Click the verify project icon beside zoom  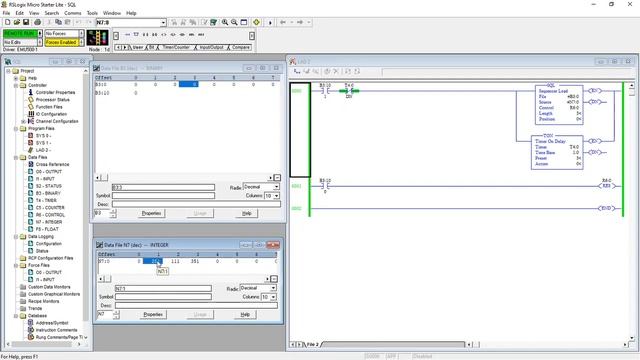click(x=213, y=22)
